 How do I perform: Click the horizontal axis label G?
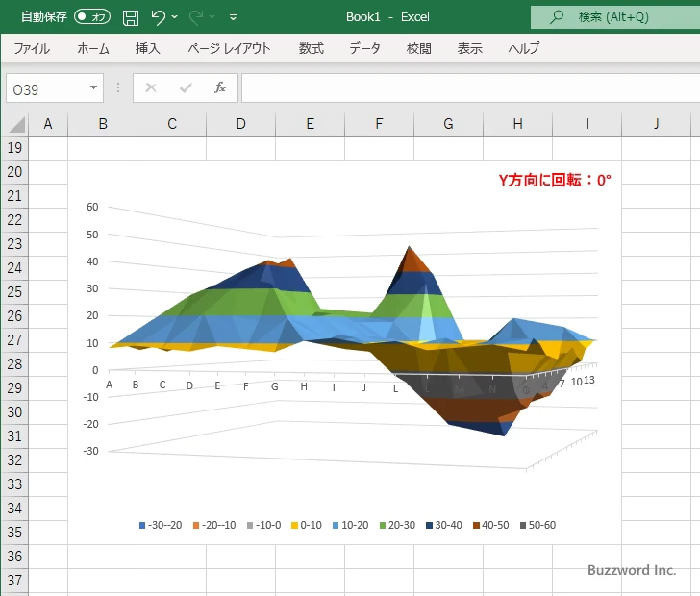[275, 386]
